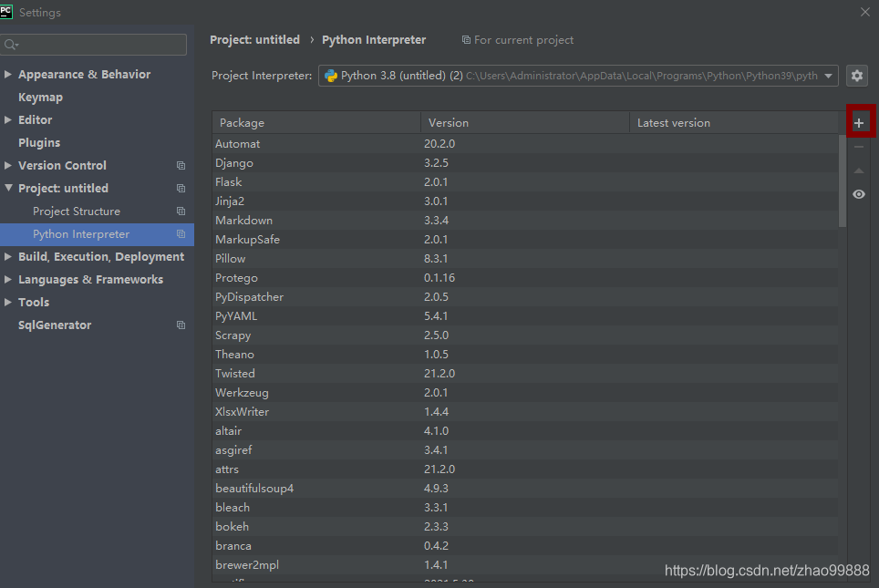Click the plus icon to install package
The image size is (879, 588).
(x=859, y=123)
